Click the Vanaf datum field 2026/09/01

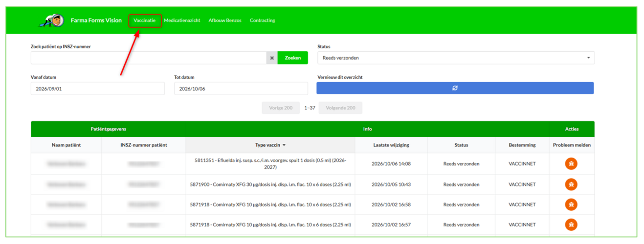tap(98, 88)
